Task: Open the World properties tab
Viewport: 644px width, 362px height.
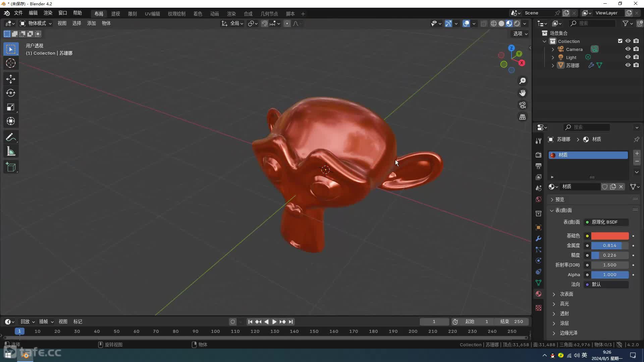Action: click(538, 199)
